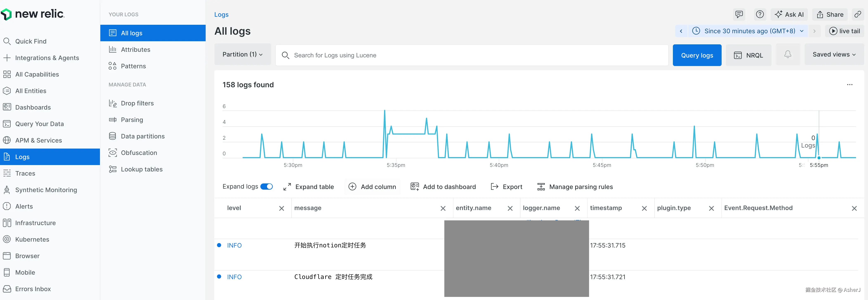Screen dimensions: 868x300
Task: Remove the plugin.type column
Action: point(711,208)
